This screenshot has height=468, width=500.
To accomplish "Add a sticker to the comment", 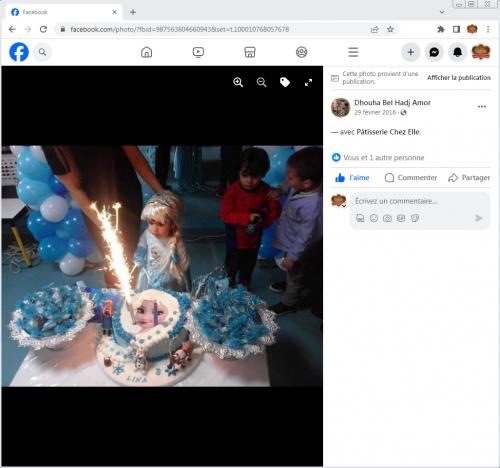I will [x=415, y=218].
